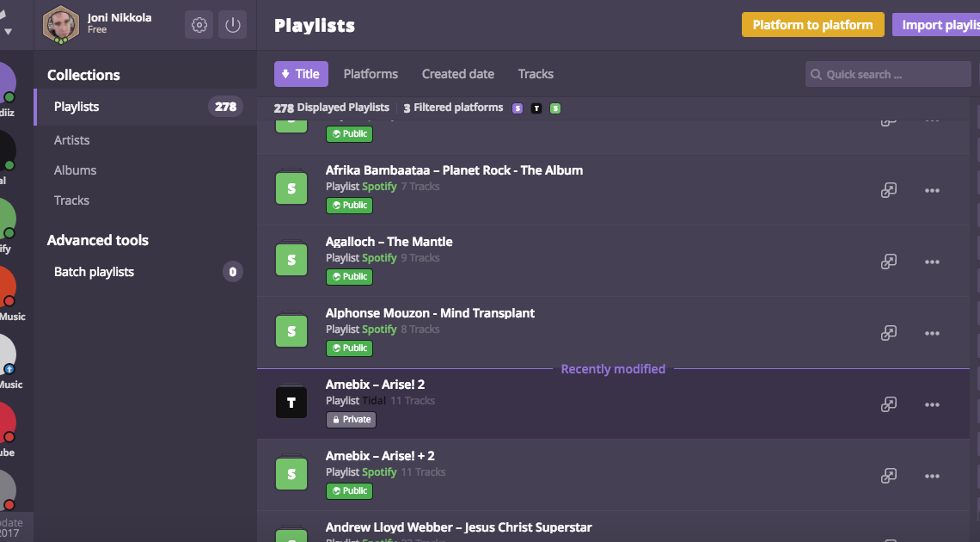Toggle Public badge on Agalloch – The Mantle
Viewport: 980px width, 542px height.
[348, 277]
